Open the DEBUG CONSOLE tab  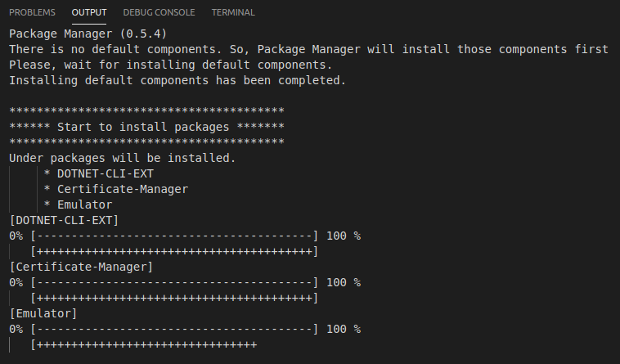pos(159,12)
